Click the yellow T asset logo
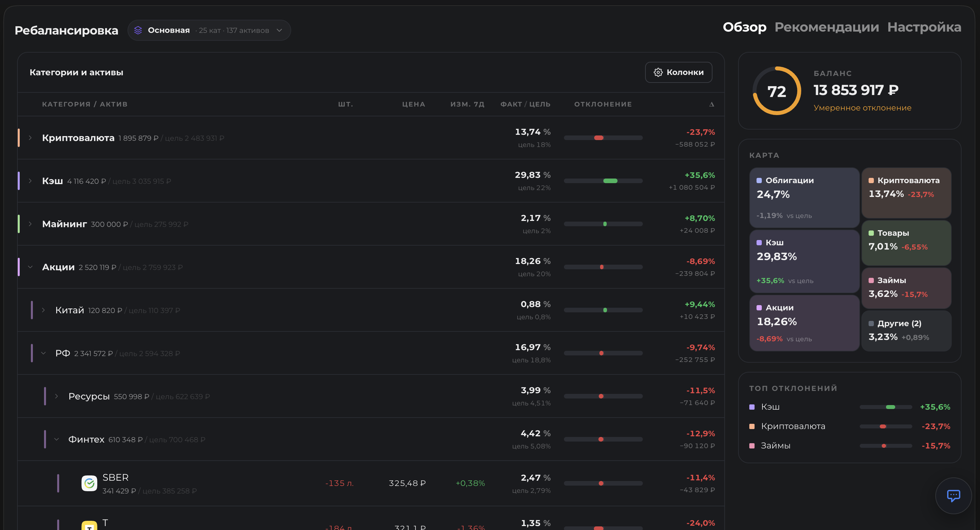This screenshot has width=980, height=530. click(x=89, y=525)
